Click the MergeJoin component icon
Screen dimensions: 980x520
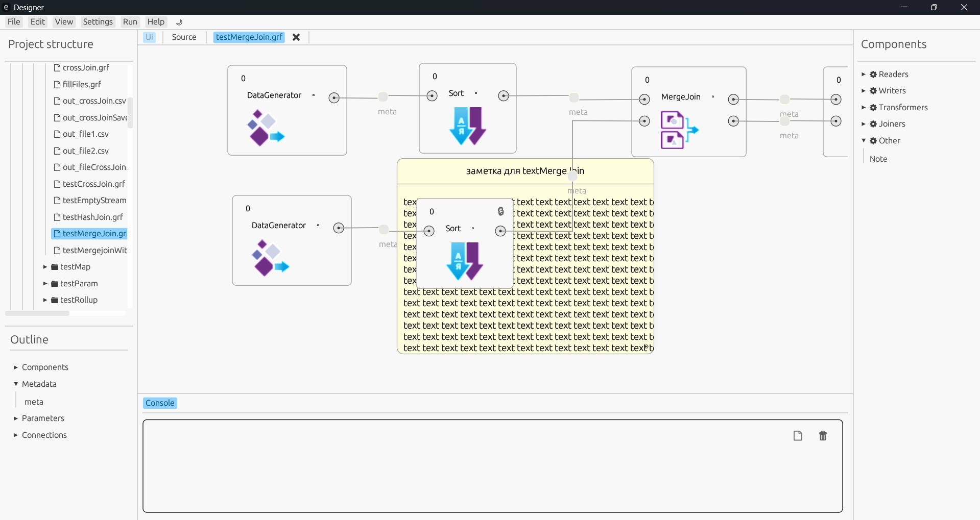coord(679,130)
